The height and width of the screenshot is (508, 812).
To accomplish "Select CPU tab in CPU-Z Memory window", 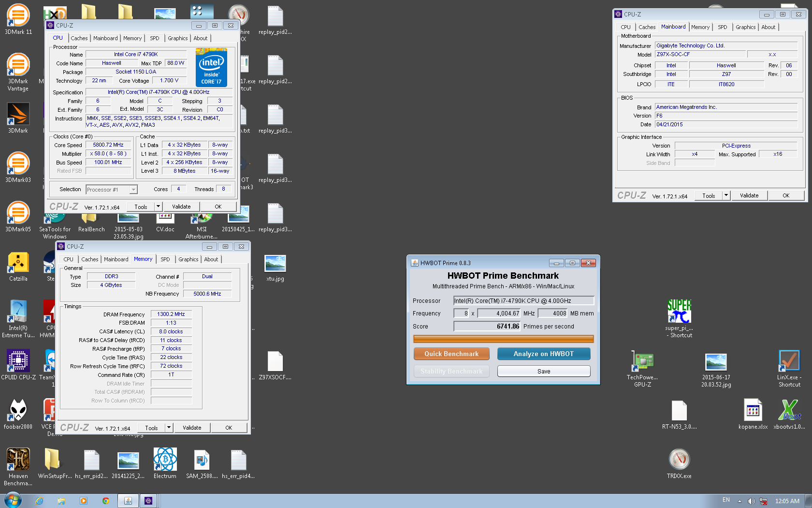I will (69, 259).
